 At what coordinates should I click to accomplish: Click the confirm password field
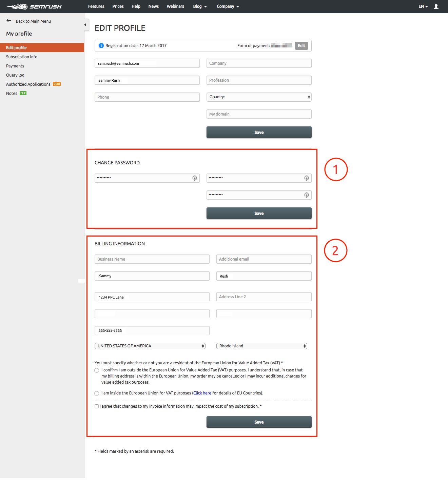(259, 195)
